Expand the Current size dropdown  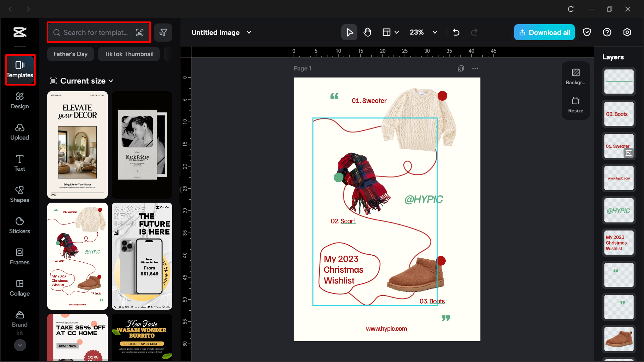coord(111,81)
